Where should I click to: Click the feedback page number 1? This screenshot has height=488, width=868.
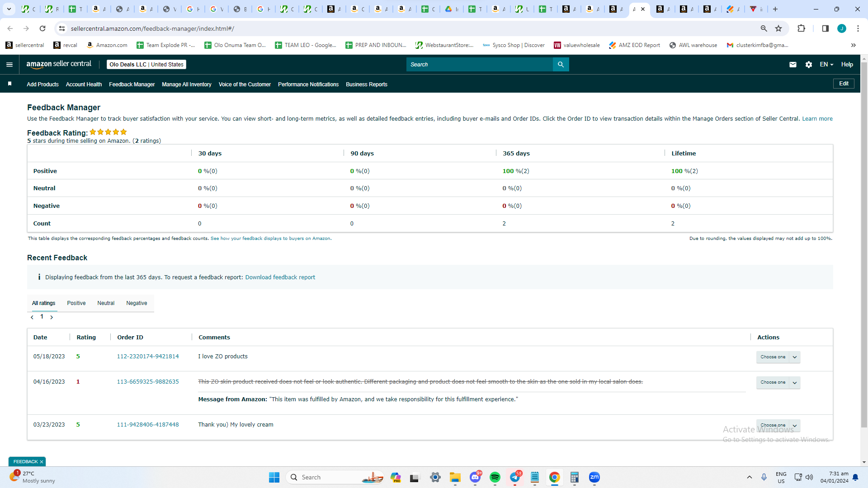coord(42,317)
